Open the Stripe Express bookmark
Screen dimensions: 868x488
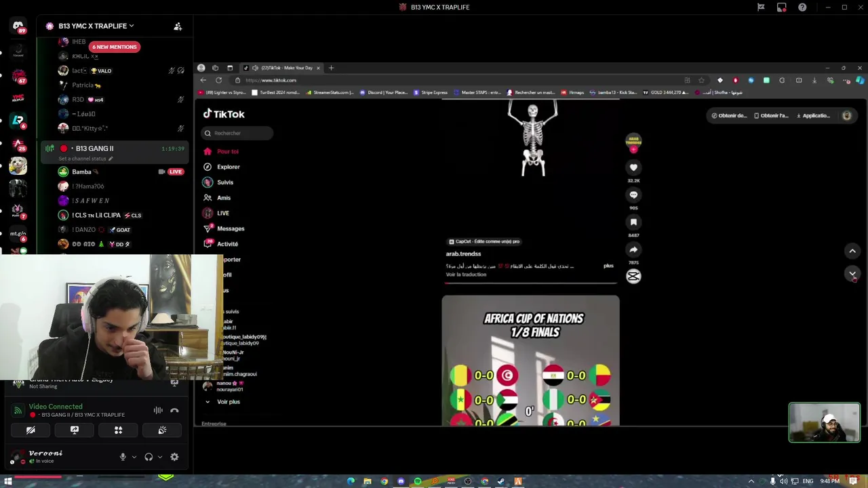431,92
